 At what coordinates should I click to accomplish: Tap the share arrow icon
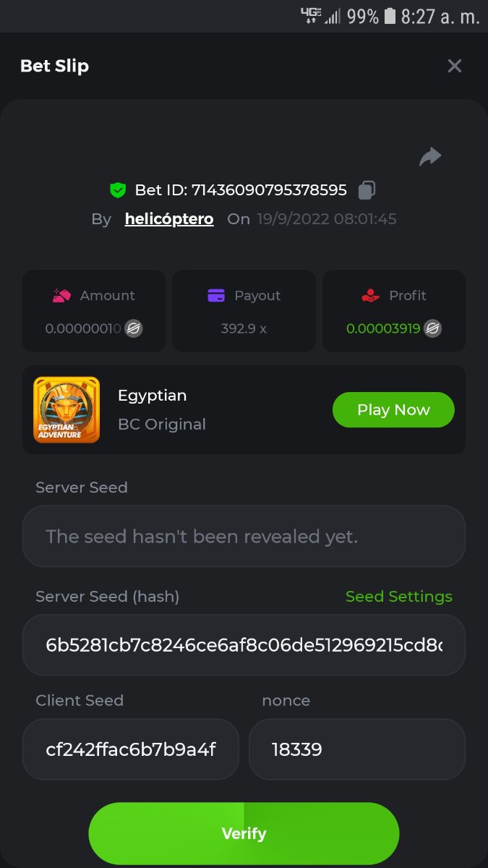(x=430, y=156)
